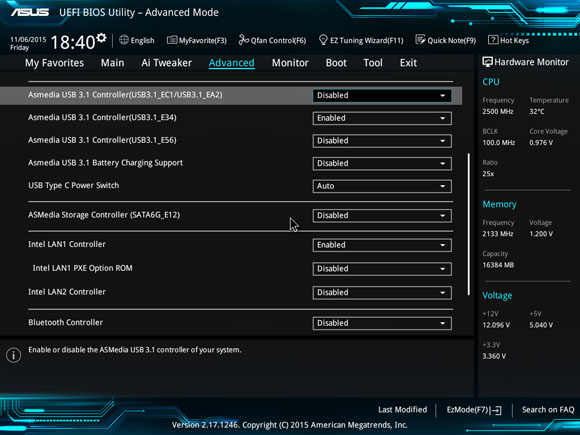Click the Voltage heading in Hardware Monitor
The image size is (580, 435).
point(497,296)
